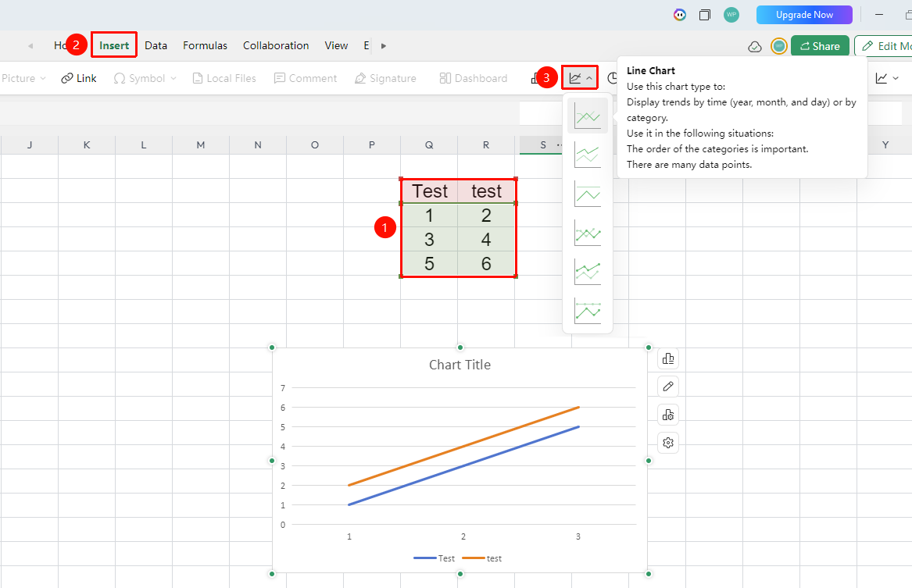This screenshot has height=588, width=912.
Task: Click the multi-window icon in title bar
Action: (x=705, y=15)
